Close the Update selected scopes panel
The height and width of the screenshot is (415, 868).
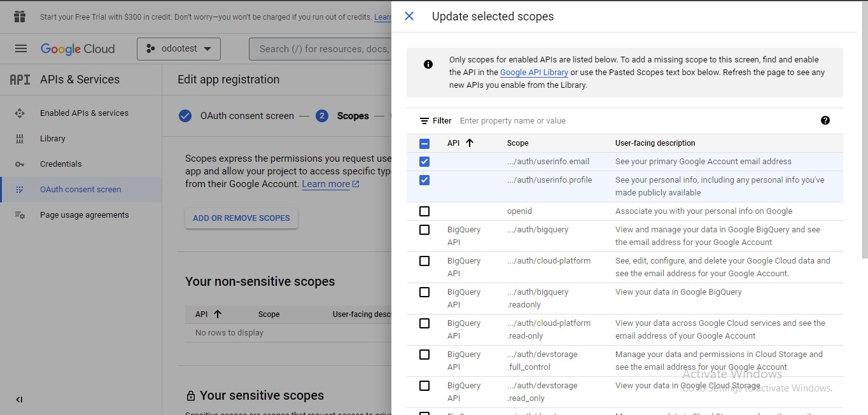[409, 16]
